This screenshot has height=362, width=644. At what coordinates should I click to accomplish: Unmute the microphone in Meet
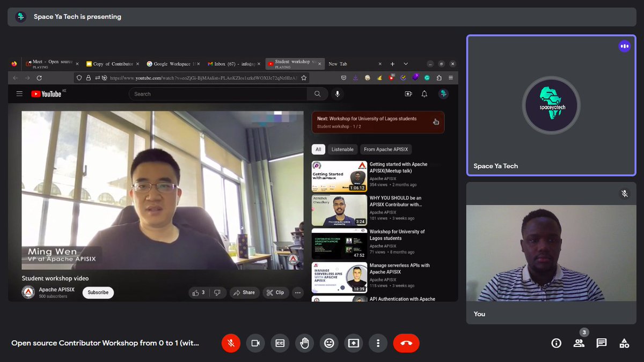click(x=231, y=343)
